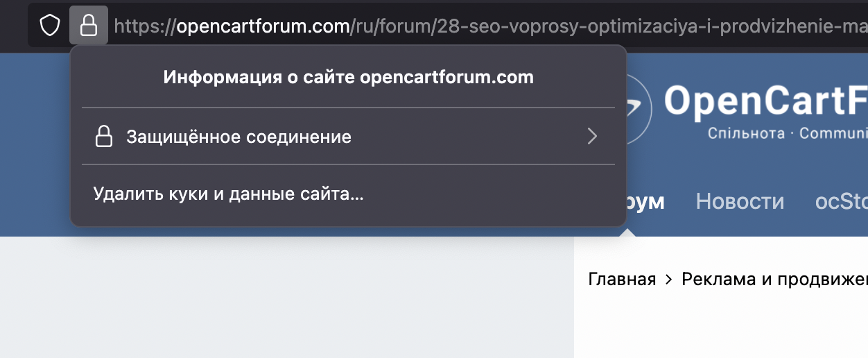Open Реклама и продвижение breadcrumb link

(775, 280)
